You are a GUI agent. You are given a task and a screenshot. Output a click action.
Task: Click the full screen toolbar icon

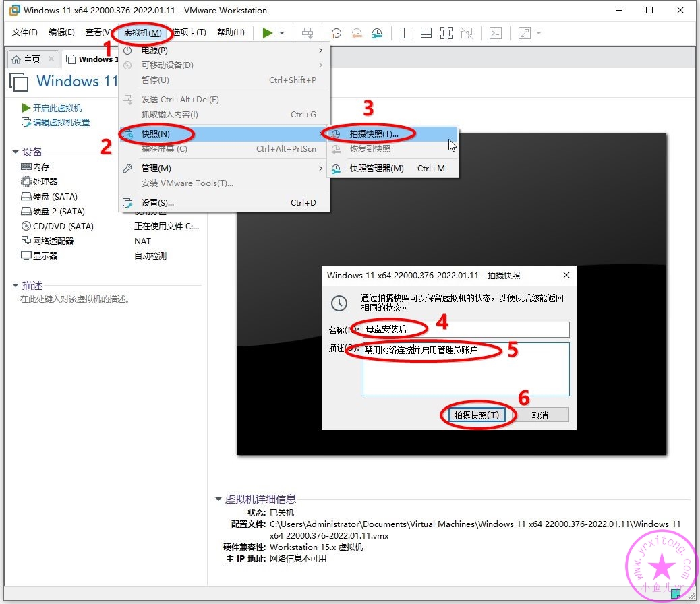446,33
